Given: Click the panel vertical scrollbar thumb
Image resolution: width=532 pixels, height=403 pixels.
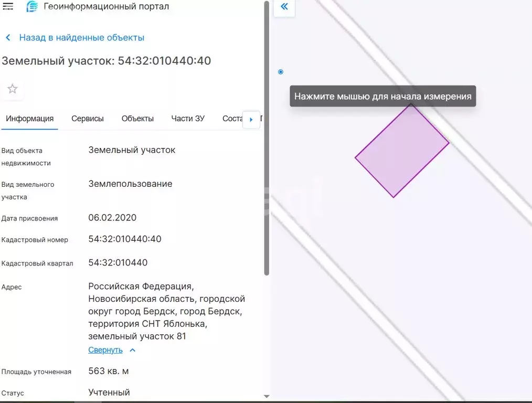Looking at the screenshot, I should [267, 137].
